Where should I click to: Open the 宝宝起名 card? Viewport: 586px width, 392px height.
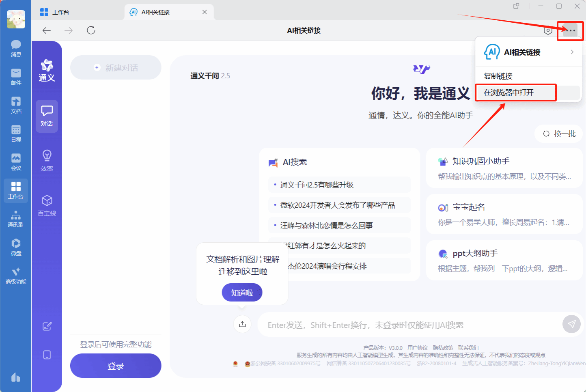click(504, 214)
